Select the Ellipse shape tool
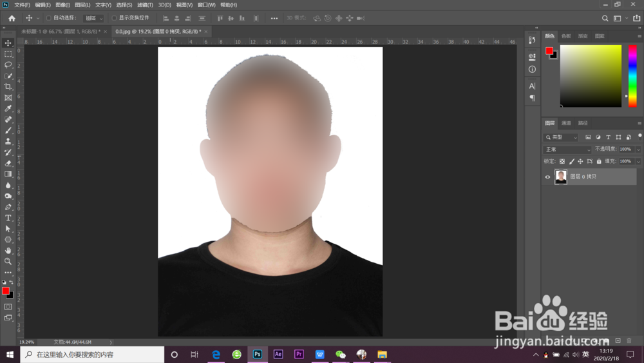Image resolution: width=644 pixels, height=363 pixels. 8,240
